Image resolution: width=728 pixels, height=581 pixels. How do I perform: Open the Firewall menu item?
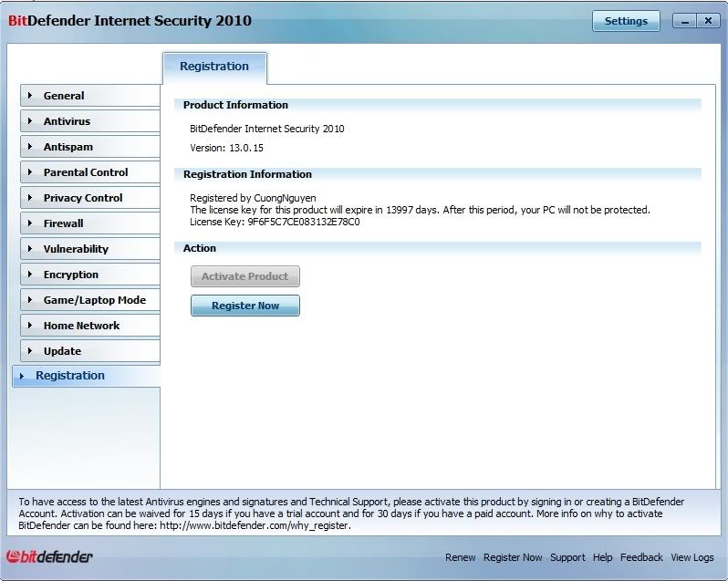90,223
